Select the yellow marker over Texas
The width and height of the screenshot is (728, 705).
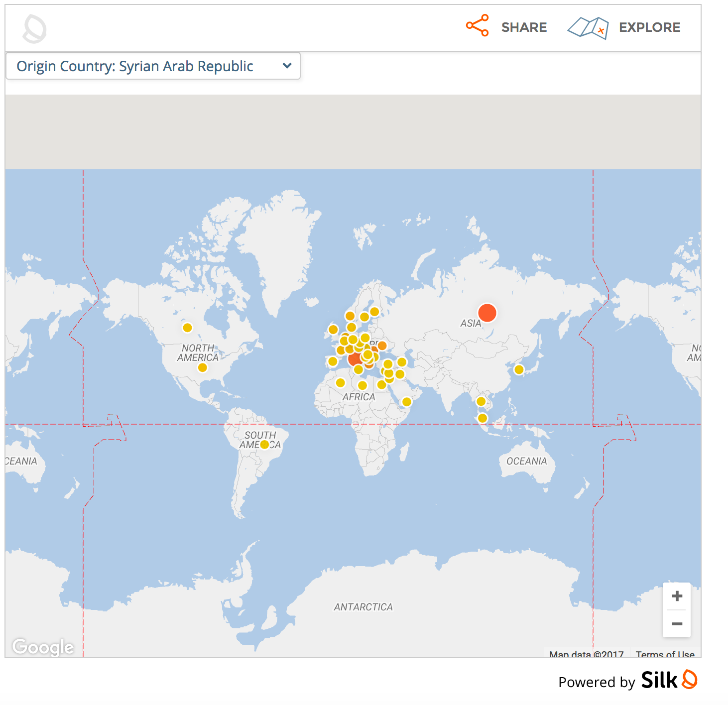coord(203,367)
